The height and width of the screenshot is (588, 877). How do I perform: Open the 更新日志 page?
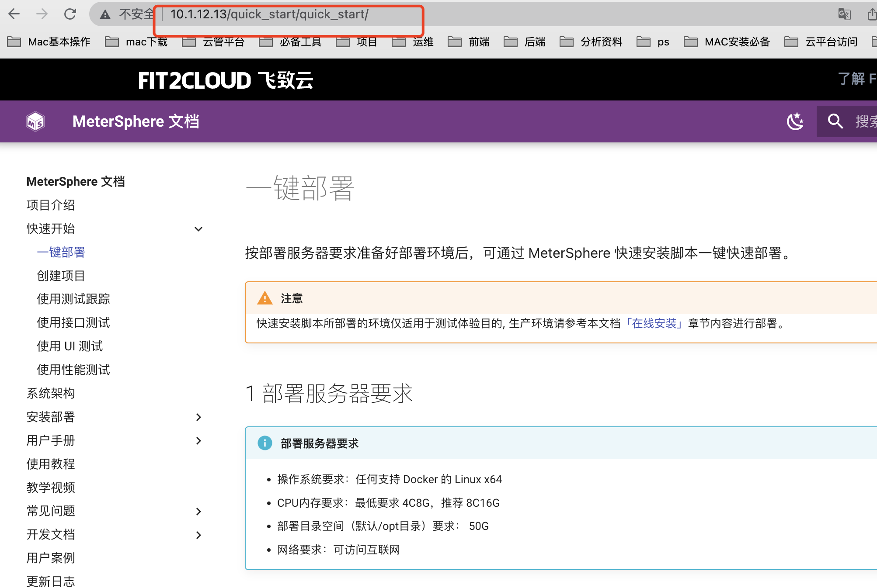50,581
